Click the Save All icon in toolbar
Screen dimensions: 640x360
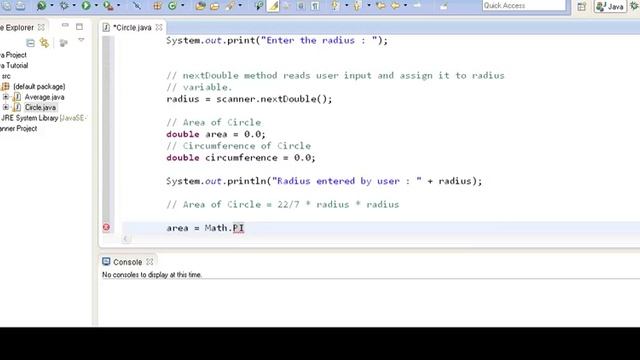pos(7,5)
